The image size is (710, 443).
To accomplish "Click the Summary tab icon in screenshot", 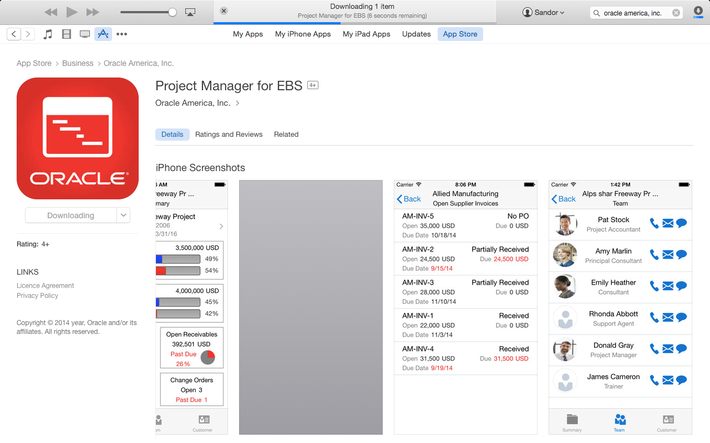I will click(572, 423).
